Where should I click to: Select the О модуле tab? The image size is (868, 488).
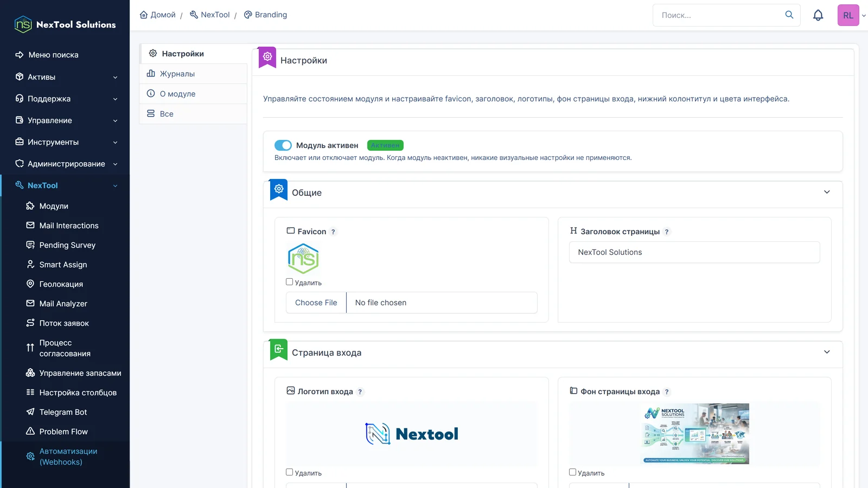pos(194,94)
